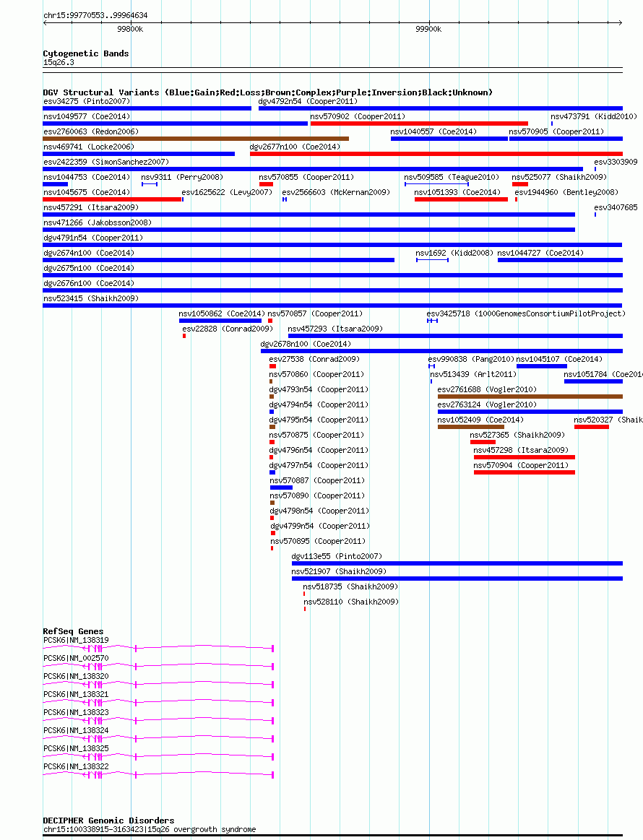Click dgv2678n100 (Coe2014) label
This screenshot has width=643, height=840.
[306, 344]
